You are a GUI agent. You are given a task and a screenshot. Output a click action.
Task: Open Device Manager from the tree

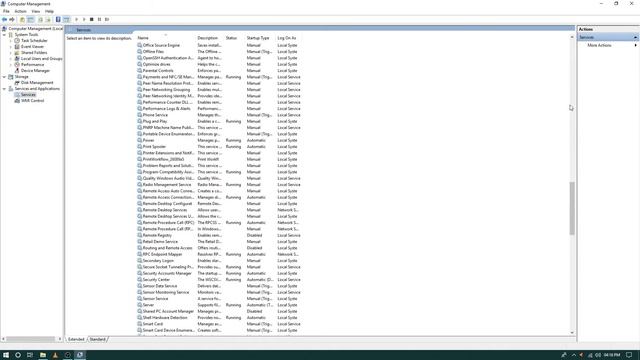(35, 71)
